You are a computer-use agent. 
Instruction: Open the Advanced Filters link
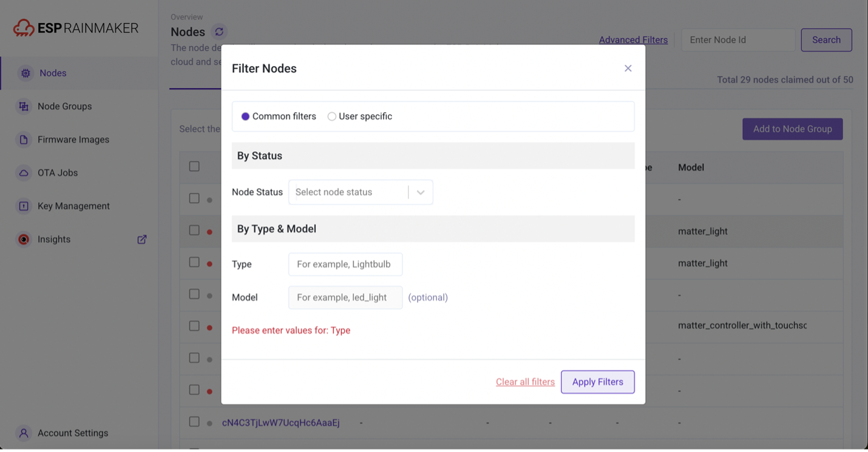(x=633, y=40)
